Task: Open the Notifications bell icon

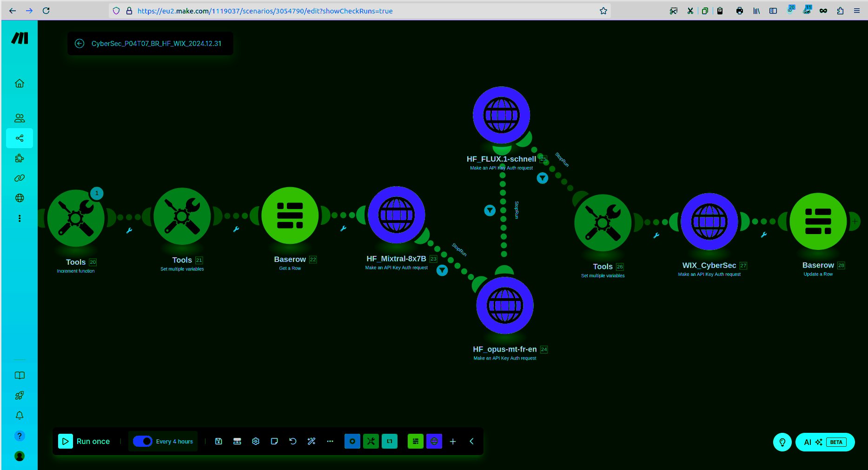Action: click(x=20, y=416)
